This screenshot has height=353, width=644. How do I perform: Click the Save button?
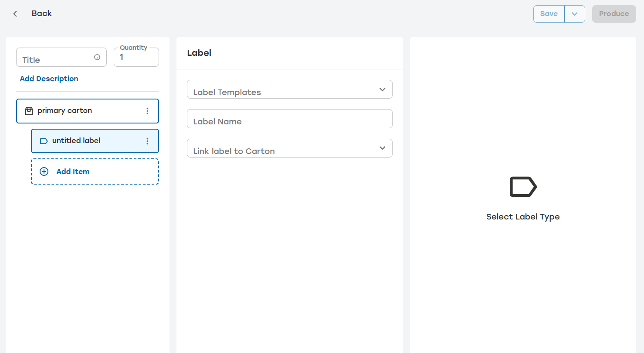pos(549,14)
